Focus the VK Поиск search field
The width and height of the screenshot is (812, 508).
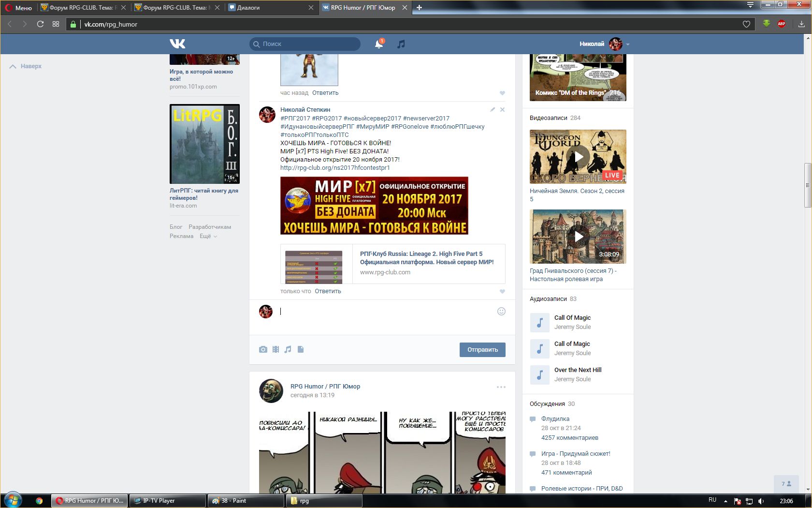[x=305, y=44]
